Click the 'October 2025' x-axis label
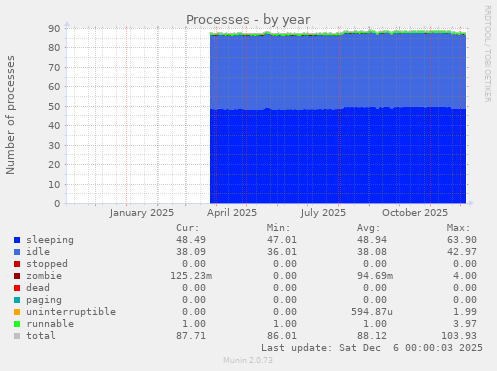497x371 pixels. click(415, 213)
